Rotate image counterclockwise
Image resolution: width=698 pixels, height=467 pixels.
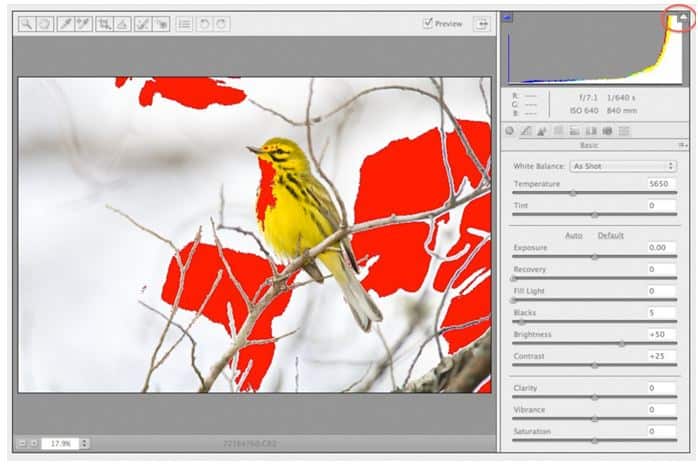[204, 24]
